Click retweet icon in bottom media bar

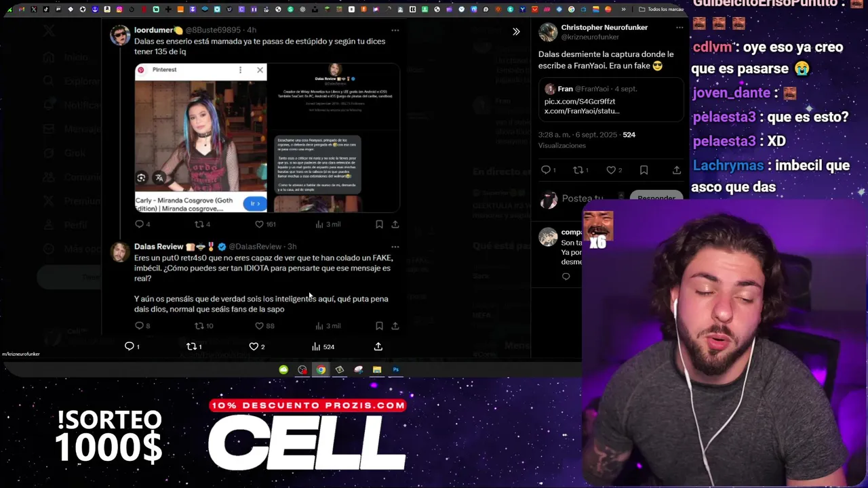point(192,346)
